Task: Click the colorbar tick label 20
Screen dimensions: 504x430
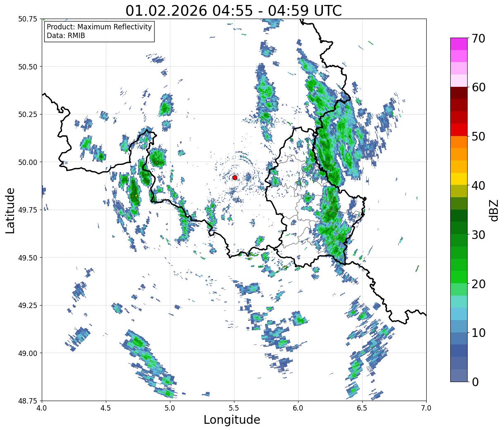Action: [x=478, y=284]
